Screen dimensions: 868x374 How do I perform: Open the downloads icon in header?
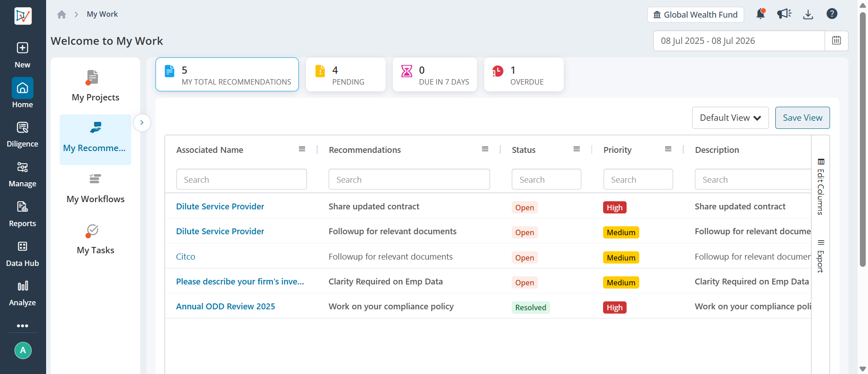pyautogui.click(x=808, y=14)
